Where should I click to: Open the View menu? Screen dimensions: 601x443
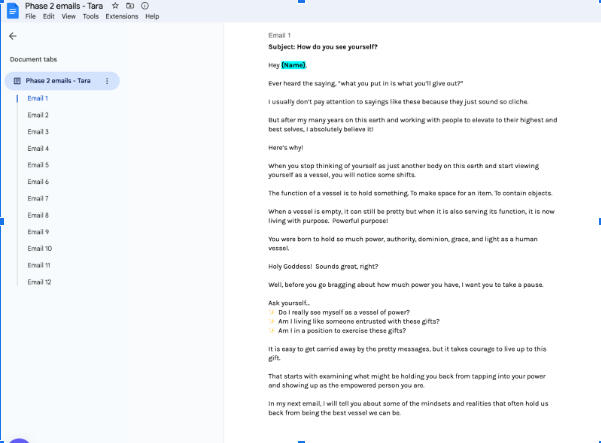pos(68,17)
